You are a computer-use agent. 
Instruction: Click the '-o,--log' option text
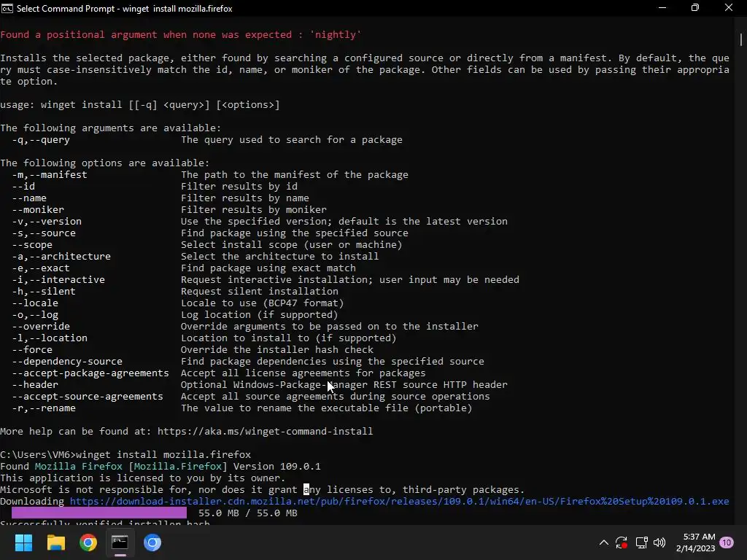pyautogui.click(x=35, y=315)
